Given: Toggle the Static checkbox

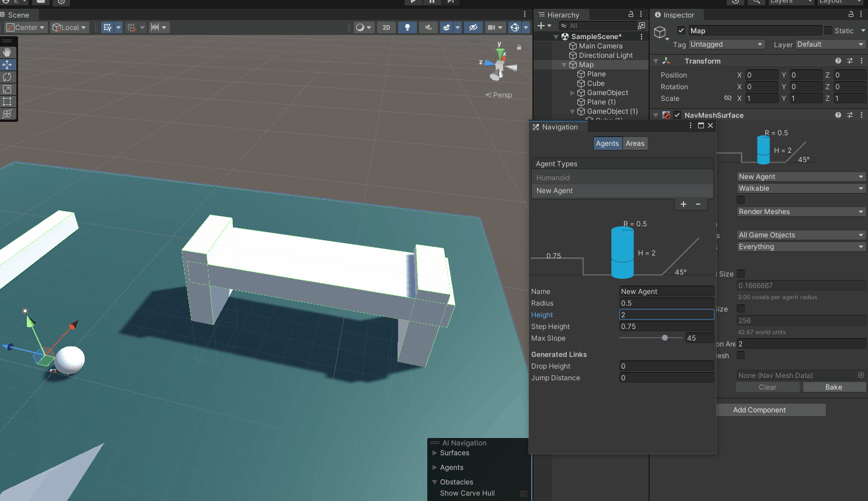Looking at the screenshot, I should tap(828, 30).
